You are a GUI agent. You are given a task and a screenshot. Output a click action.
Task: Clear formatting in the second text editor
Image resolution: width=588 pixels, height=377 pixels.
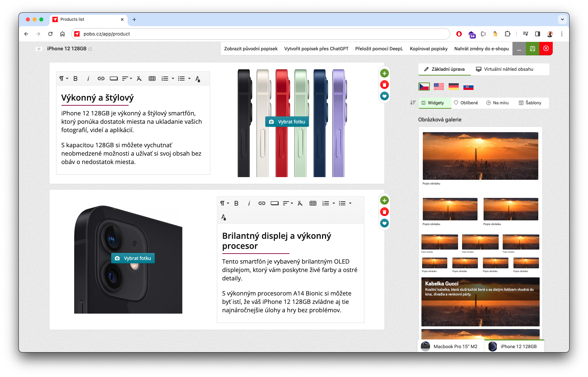coord(300,203)
